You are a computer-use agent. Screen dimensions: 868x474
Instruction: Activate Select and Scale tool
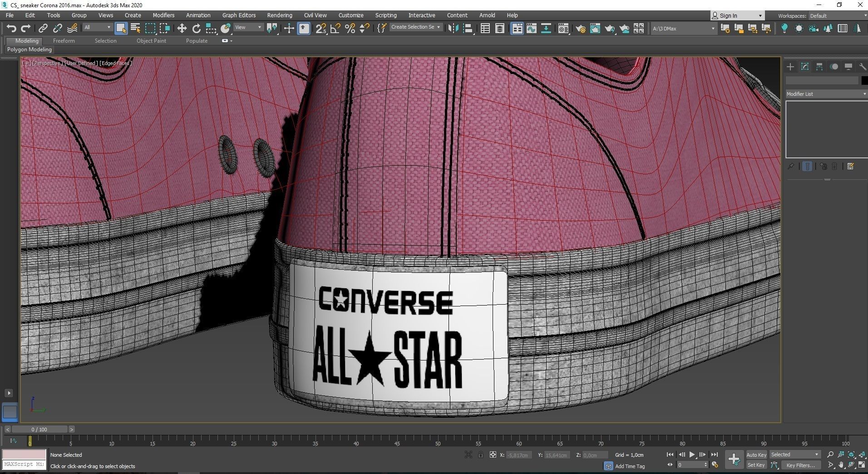[211, 29]
